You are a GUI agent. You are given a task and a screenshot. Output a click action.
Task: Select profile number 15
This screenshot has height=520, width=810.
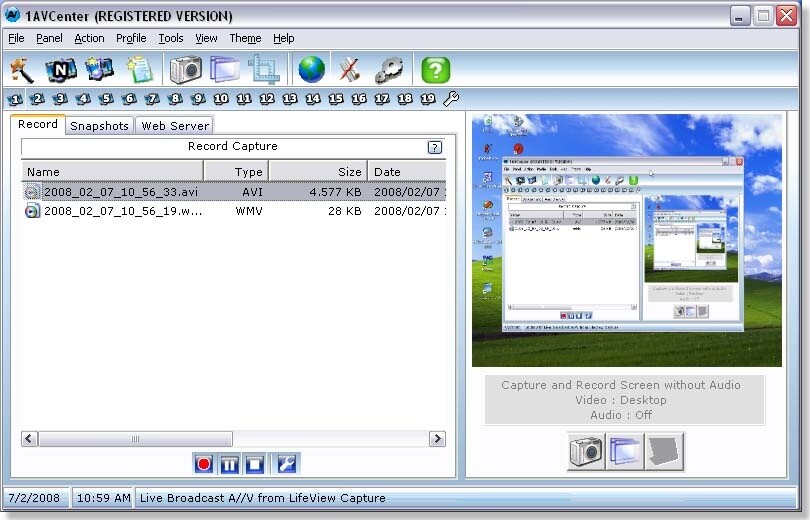(336, 99)
